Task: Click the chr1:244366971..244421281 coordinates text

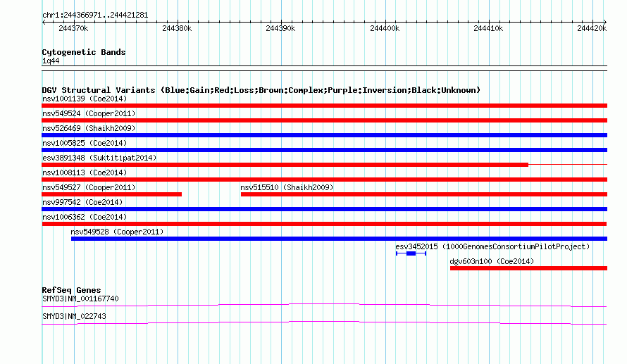Action: pos(95,15)
